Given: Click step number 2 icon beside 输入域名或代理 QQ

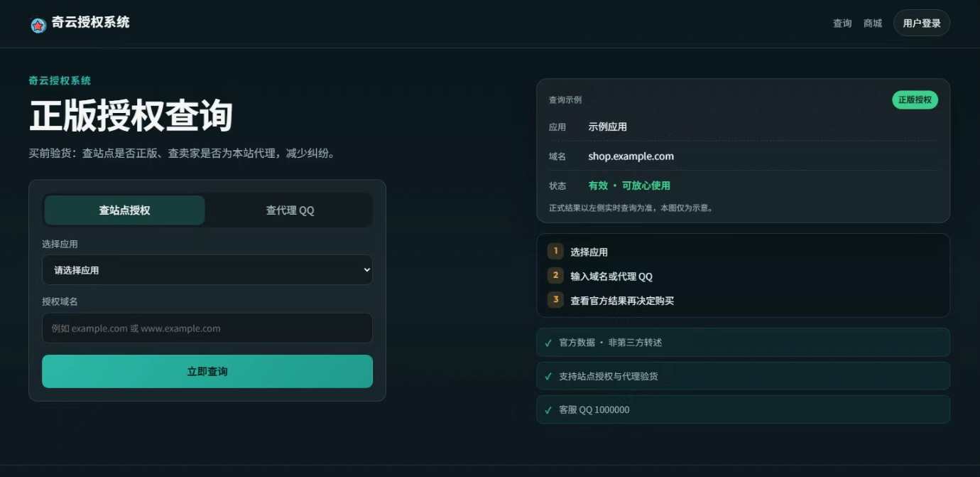Looking at the screenshot, I should tap(555, 275).
